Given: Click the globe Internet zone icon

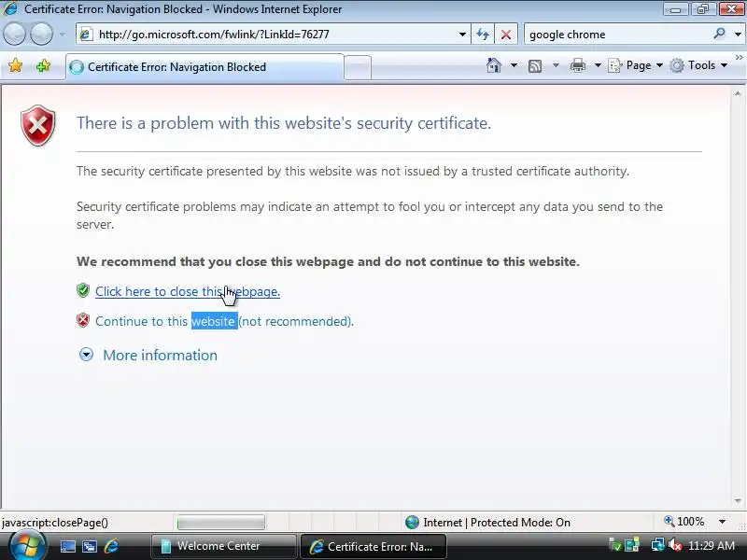Looking at the screenshot, I should [x=412, y=523].
